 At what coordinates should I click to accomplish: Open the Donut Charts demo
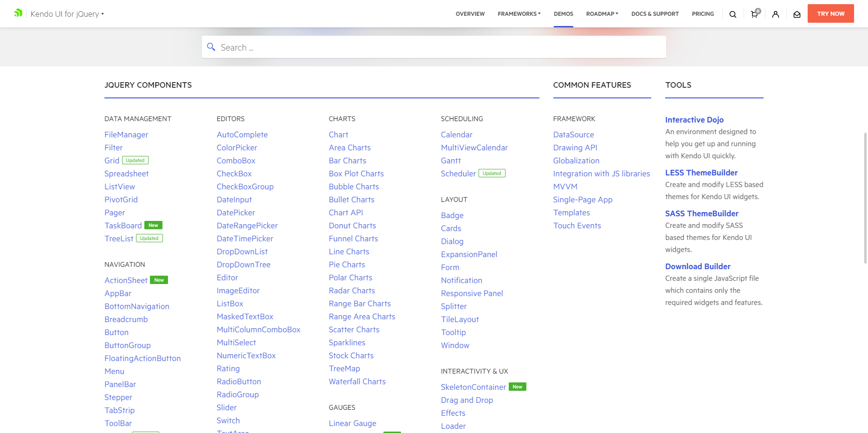click(352, 226)
